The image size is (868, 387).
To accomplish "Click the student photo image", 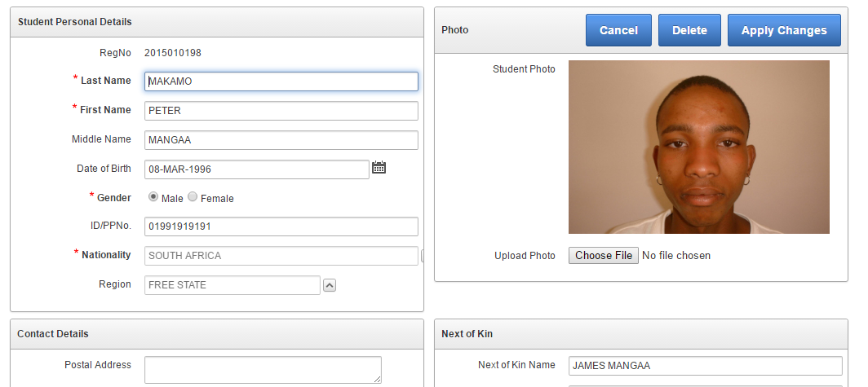I will click(x=698, y=147).
